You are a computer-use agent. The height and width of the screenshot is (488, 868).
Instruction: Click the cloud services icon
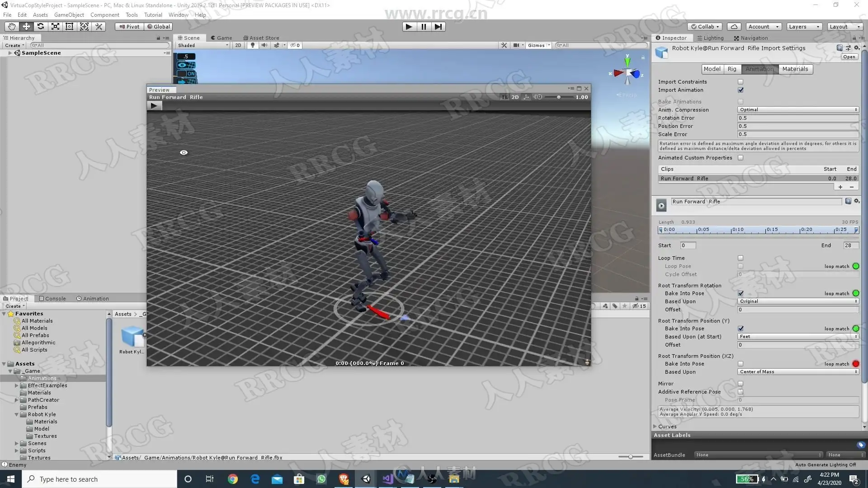click(x=735, y=27)
